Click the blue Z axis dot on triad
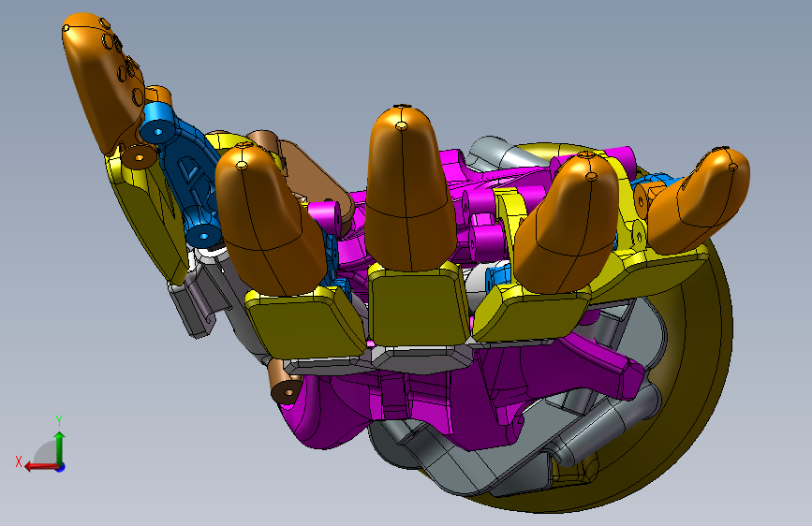The image size is (812, 526). [x=61, y=467]
